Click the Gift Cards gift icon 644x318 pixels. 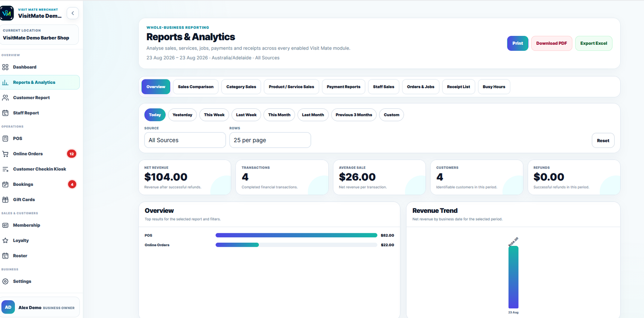tap(5, 200)
